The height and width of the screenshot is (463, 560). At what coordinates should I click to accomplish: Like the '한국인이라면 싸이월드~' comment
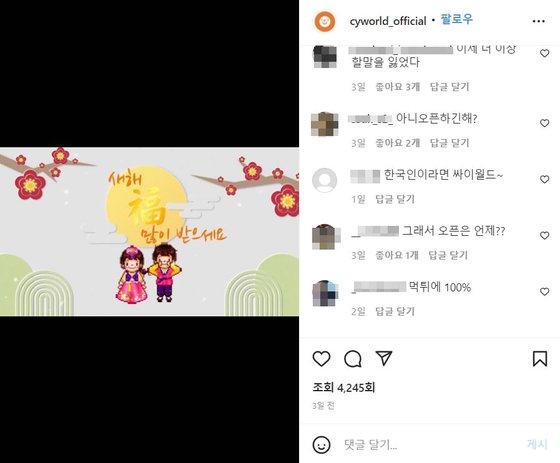(544, 179)
